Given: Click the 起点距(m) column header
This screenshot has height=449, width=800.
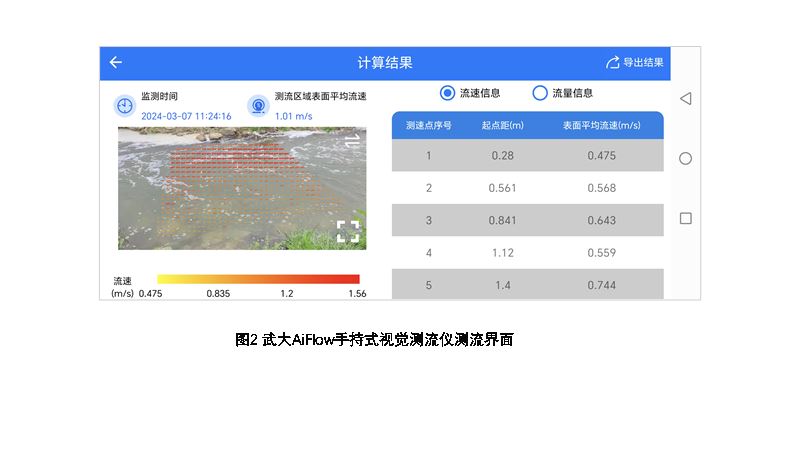Looking at the screenshot, I should pos(502,125).
